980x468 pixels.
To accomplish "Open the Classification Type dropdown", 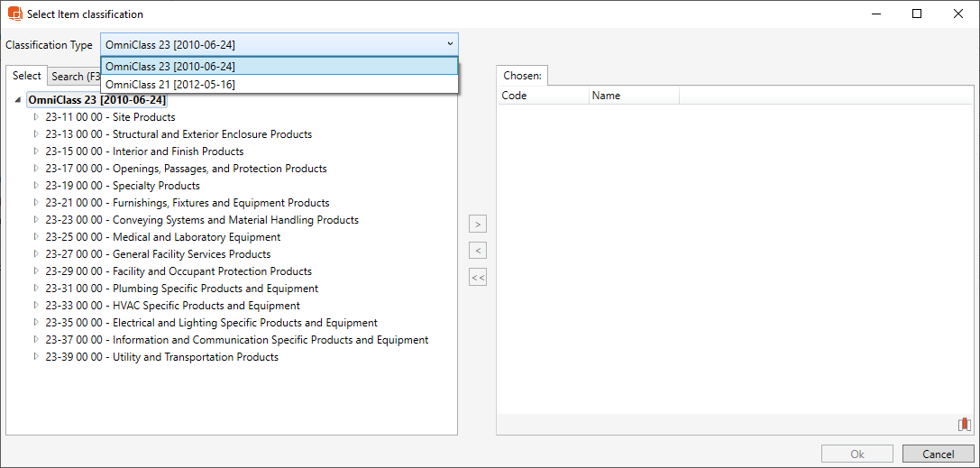I will [x=279, y=44].
